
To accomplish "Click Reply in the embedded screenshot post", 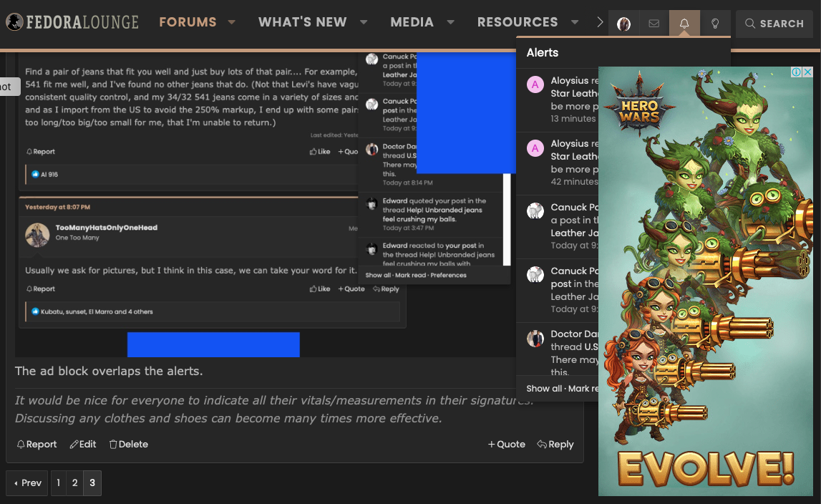I will click(x=386, y=289).
